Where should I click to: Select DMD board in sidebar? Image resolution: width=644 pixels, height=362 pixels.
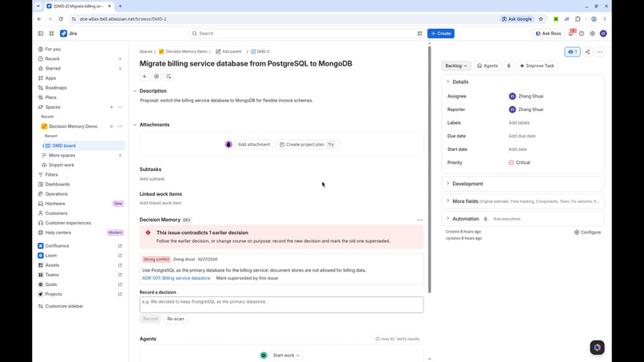click(83, 145)
